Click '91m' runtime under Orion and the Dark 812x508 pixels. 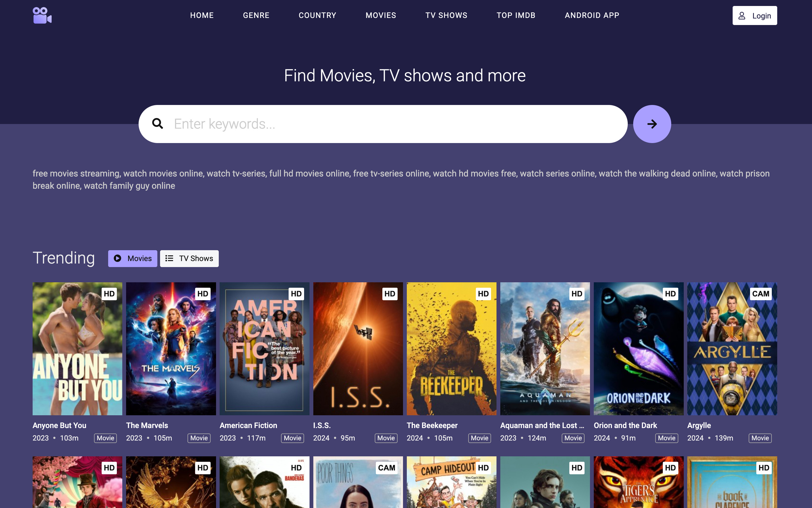pyautogui.click(x=628, y=438)
